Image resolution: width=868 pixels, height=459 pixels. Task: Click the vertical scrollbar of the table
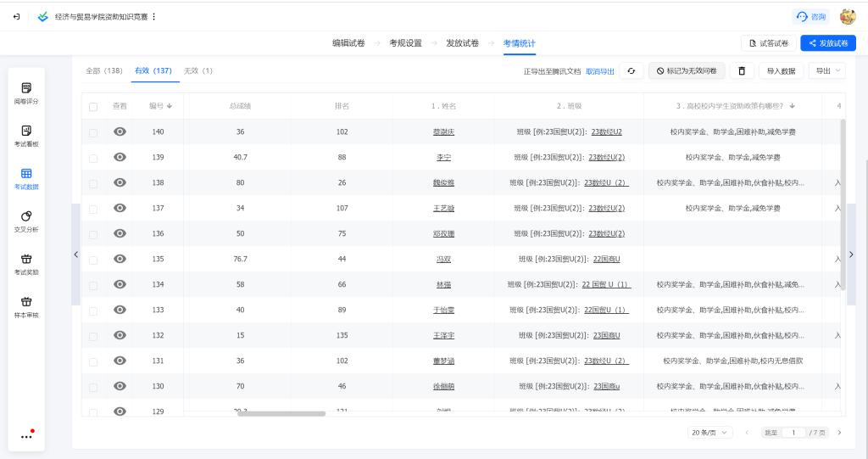[843, 204]
